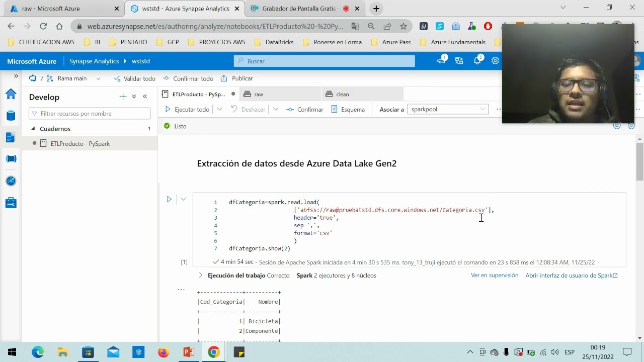Open Azure Fundamentals bookmark folder
The image size is (644, 362).
453,42
